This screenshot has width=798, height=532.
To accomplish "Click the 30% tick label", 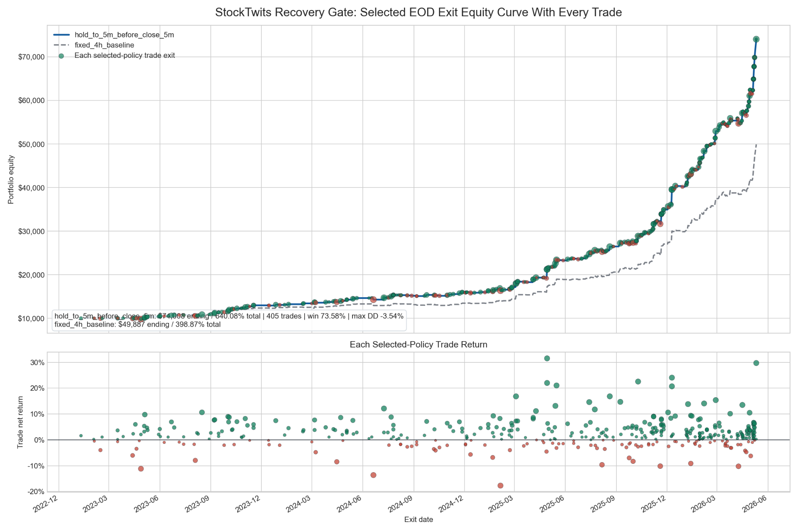I will 37,362.
